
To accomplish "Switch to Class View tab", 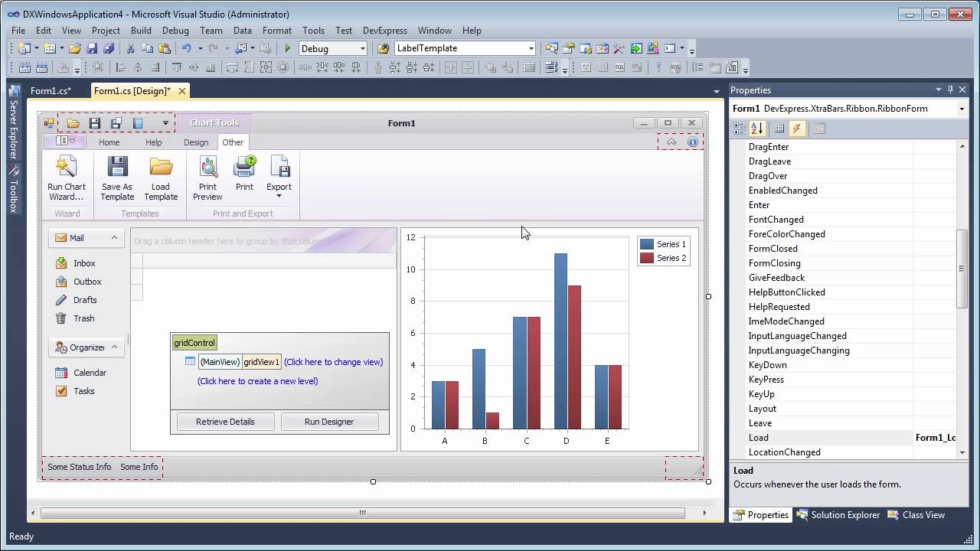I will coord(917,515).
